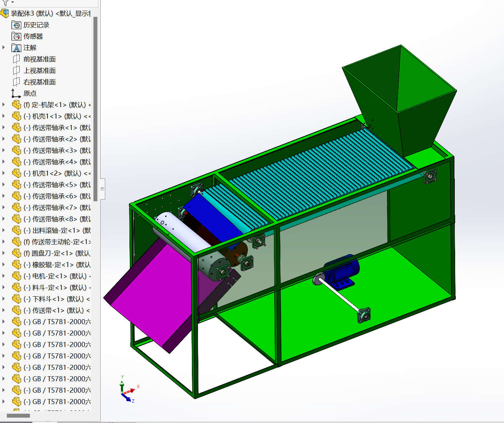This screenshot has width=504, height=423.
Task: Select the 上视基准面 top plane
Action: (x=39, y=71)
